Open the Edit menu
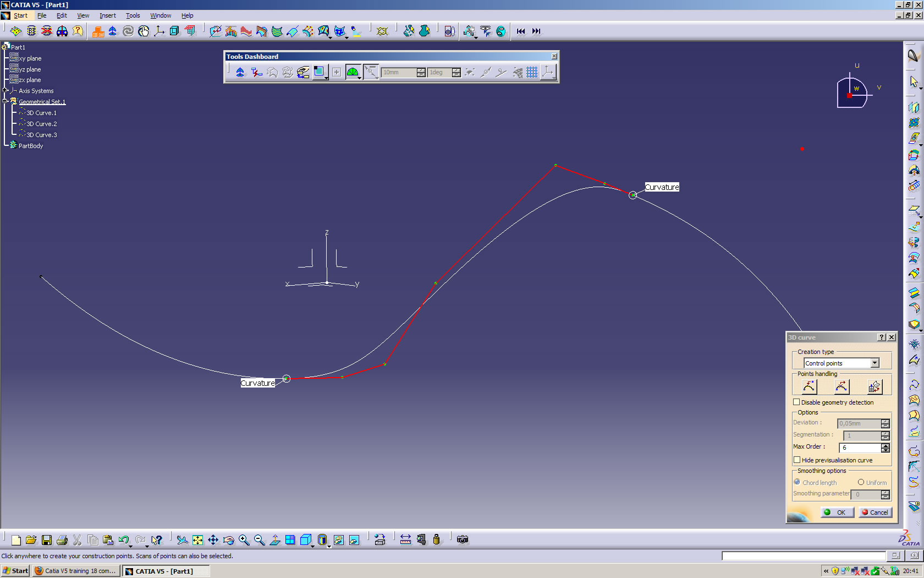The width and height of the screenshot is (924, 578). 62,15
